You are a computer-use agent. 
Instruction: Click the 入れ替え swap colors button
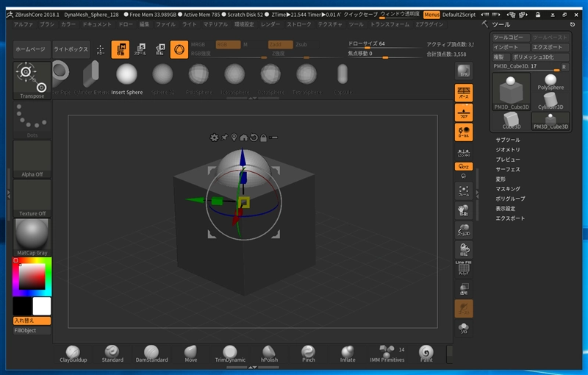coord(32,321)
